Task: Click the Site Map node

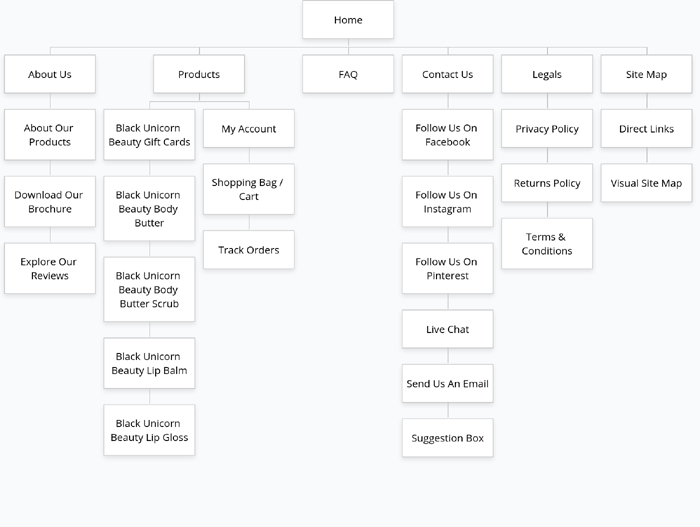Action: 646,75
